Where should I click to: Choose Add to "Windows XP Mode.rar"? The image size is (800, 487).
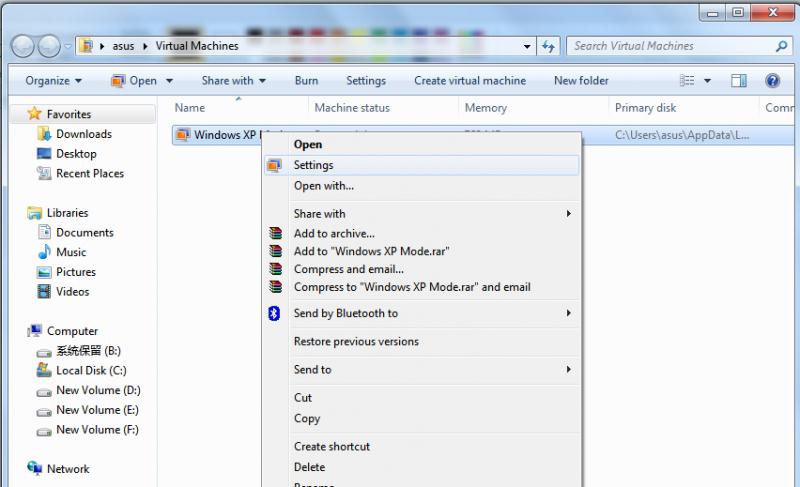(x=421, y=251)
